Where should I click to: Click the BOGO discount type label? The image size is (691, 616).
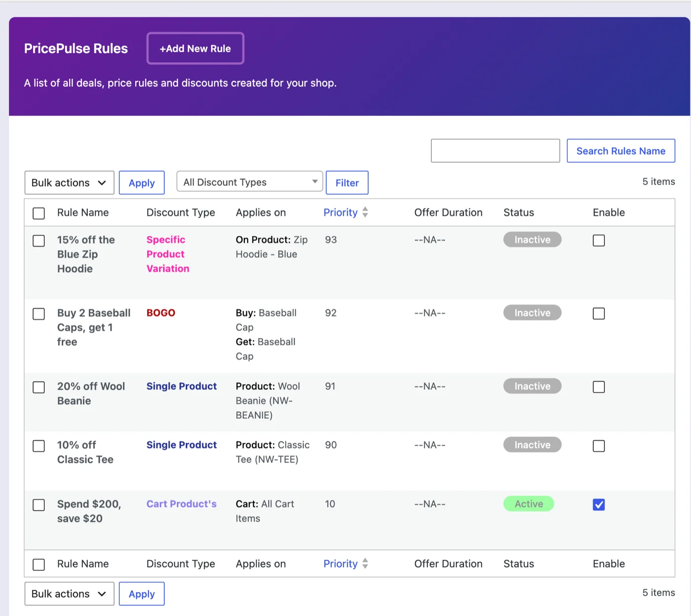[161, 313]
